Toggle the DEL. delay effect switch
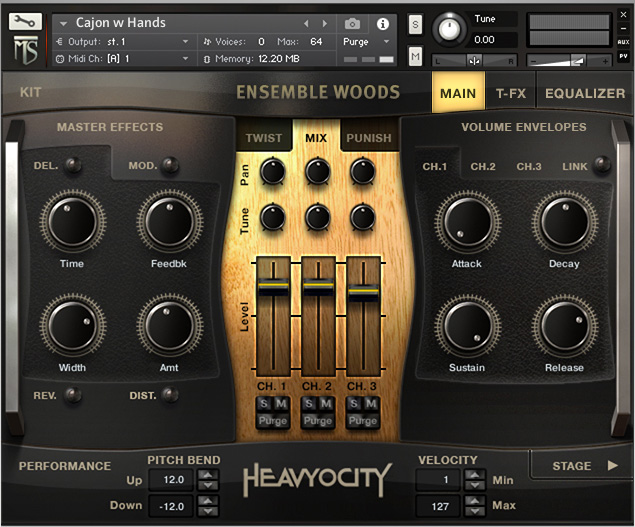635x527 pixels. [73, 165]
